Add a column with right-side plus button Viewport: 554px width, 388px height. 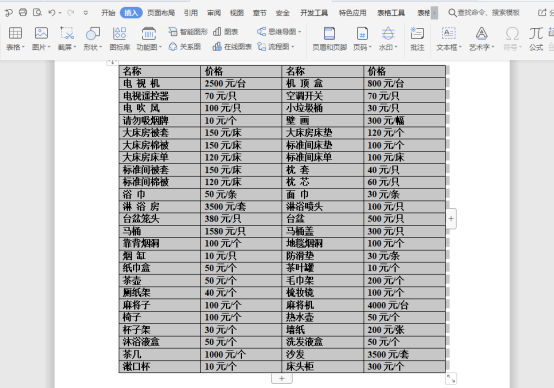point(451,219)
